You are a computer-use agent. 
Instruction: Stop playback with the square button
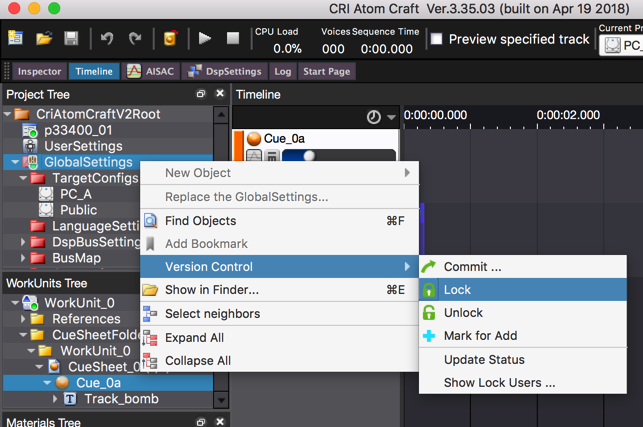coord(232,39)
